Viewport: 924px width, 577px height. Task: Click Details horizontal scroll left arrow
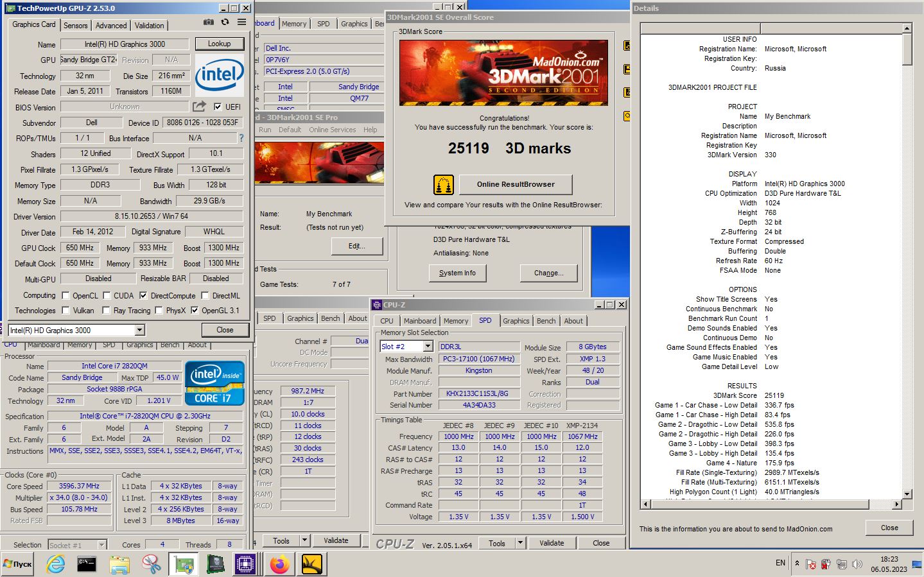pyautogui.click(x=645, y=504)
